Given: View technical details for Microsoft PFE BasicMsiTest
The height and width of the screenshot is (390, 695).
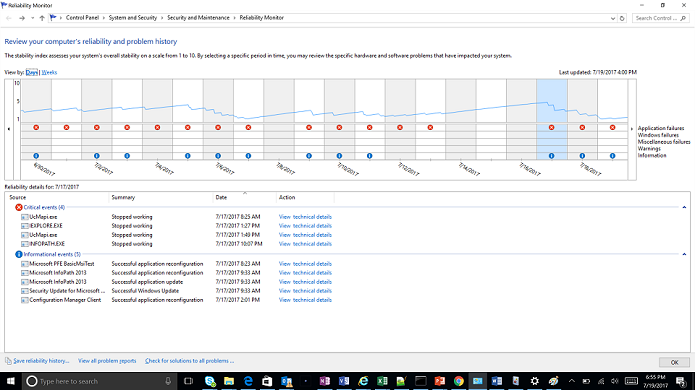Looking at the screenshot, I should point(305,264).
